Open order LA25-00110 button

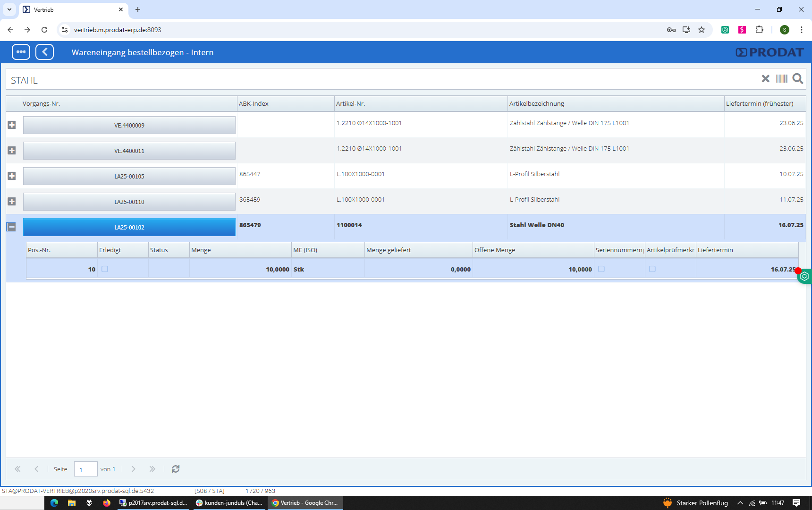pos(129,202)
